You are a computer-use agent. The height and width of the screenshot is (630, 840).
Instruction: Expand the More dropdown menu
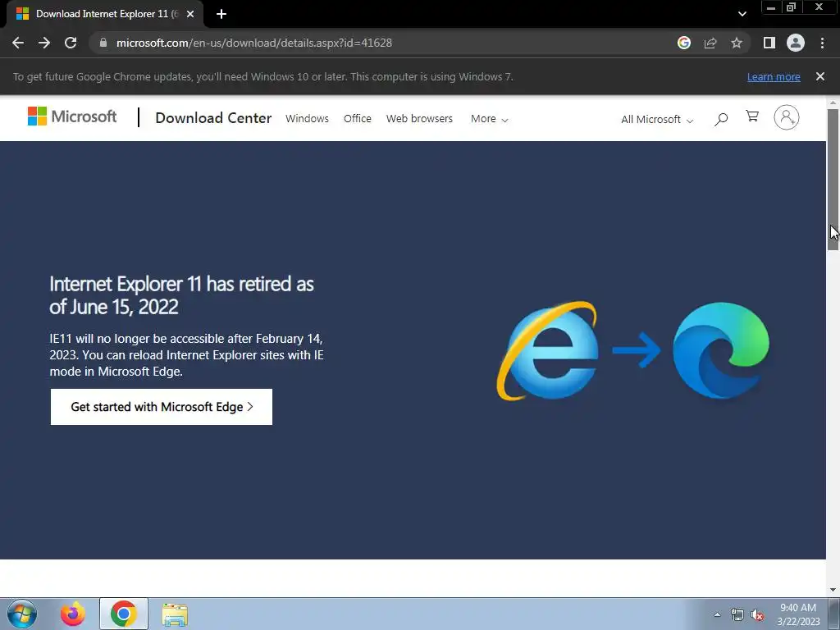pyautogui.click(x=489, y=119)
